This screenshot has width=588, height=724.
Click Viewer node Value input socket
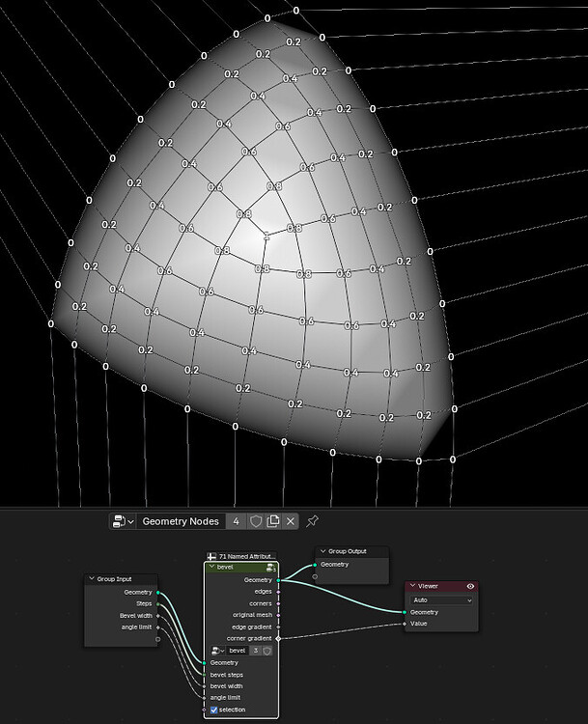click(x=405, y=624)
